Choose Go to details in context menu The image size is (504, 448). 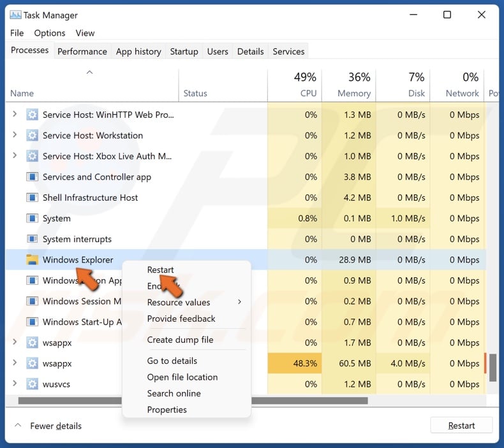(x=172, y=361)
